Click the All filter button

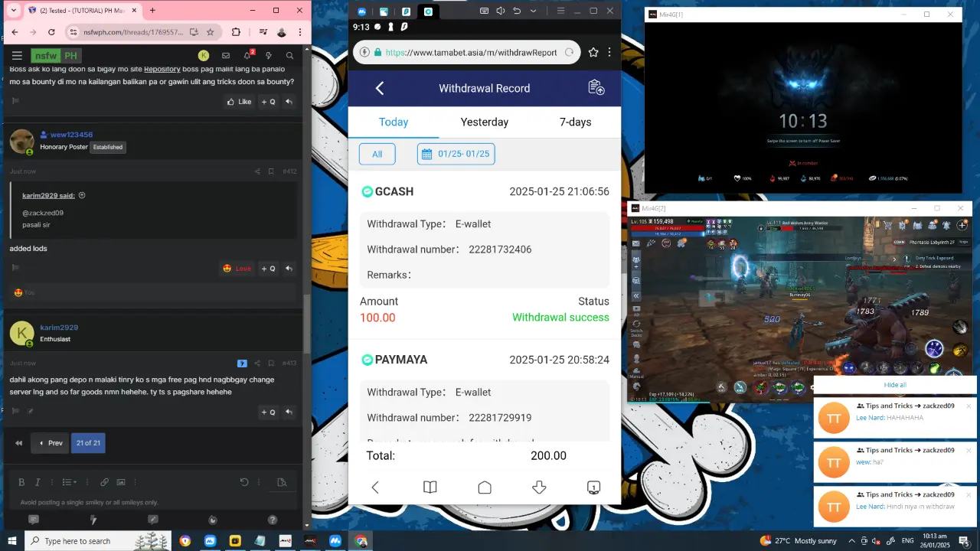coord(377,154)
